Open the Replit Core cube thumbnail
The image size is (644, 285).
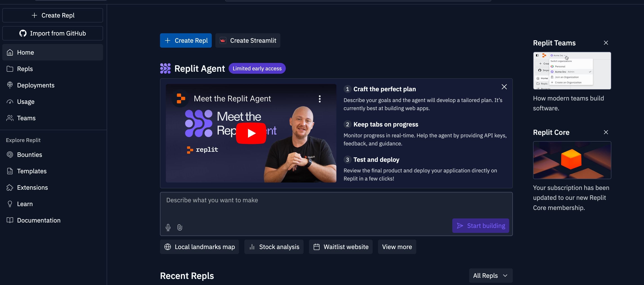click(572, 160)
